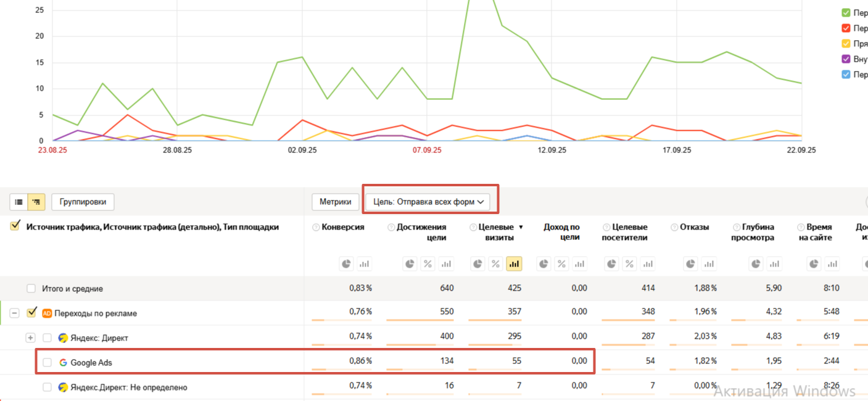Sort table by Конверсия header
This screenshot has width=868, height=401.
click(343, 227)
